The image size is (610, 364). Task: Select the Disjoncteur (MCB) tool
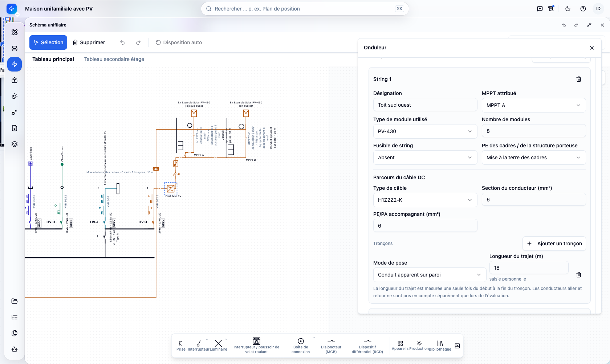click(x=331, y=345)
